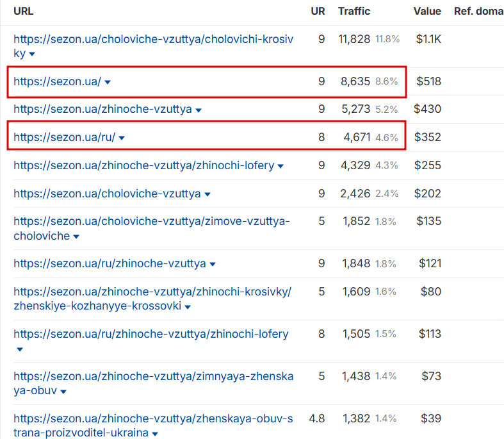Select the 11.8% traffic share
The width and height of the screenshot is (504, 439).
tap(387, 39)
